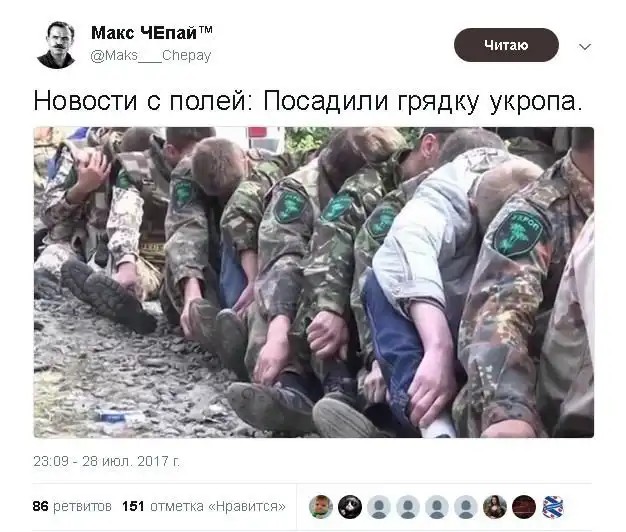Select the fourth liker's default gray avatar
Screen dimensions: 626x532
click(x=408, y=506)
